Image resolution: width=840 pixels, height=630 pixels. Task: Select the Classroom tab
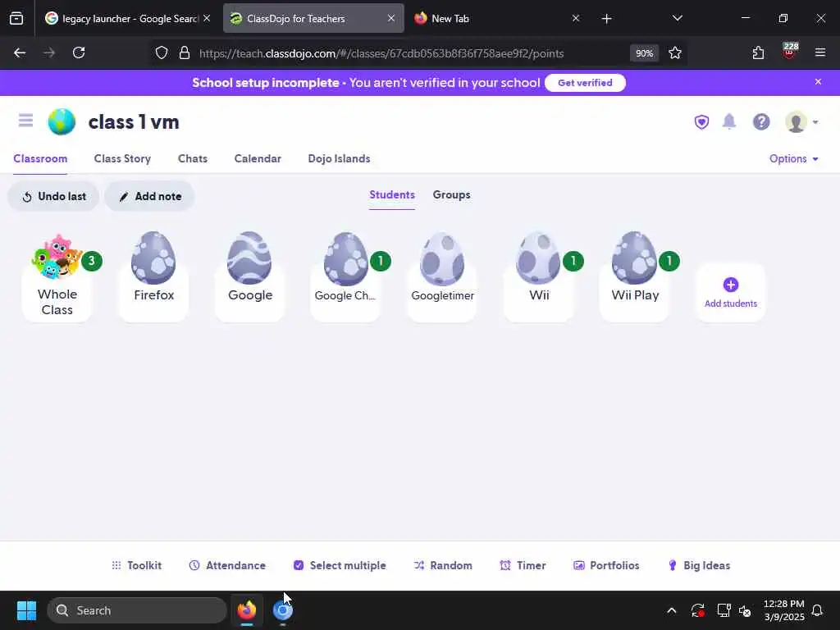tap(40, 158)
